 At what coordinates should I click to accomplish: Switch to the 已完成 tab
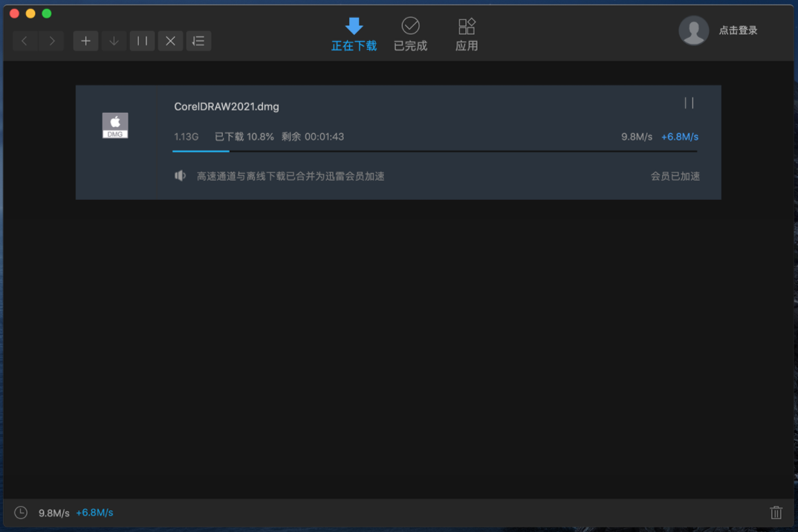(x=410, y=34)
